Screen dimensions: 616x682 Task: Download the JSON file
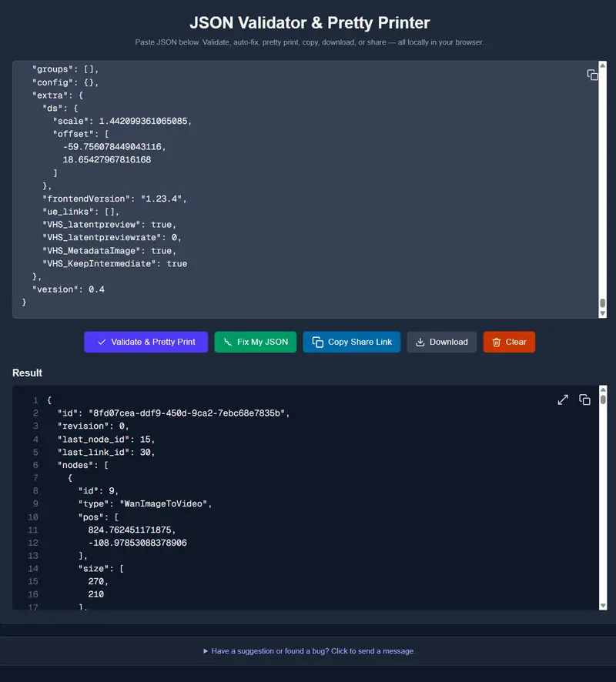coord(441,342)
